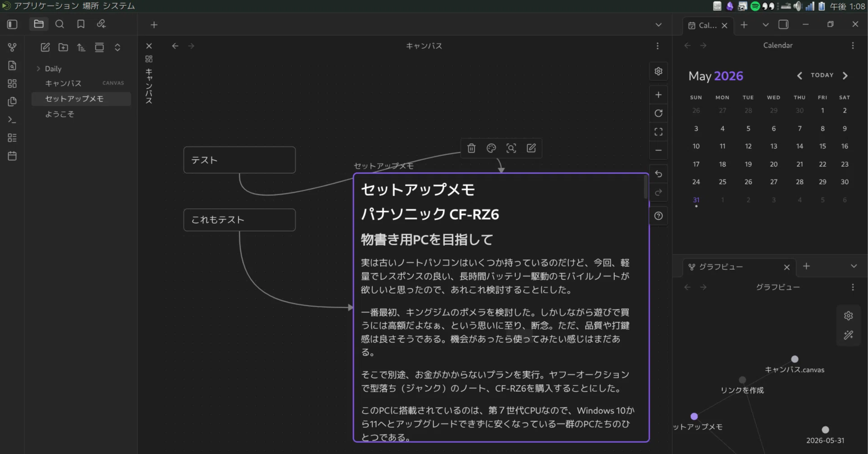Create new canvas from ribbon
Image resolution: width=868 pixels, height=454 pixels.
pos(12,84)
